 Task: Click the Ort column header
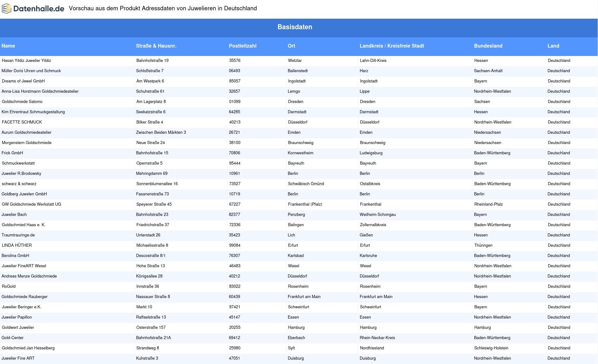[x=292, y=46]
